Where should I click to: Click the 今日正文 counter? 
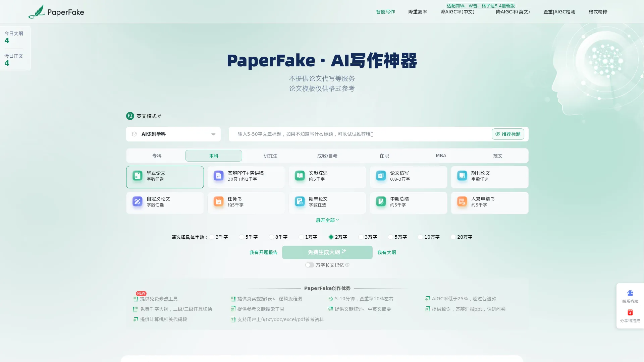click(14, 60)
